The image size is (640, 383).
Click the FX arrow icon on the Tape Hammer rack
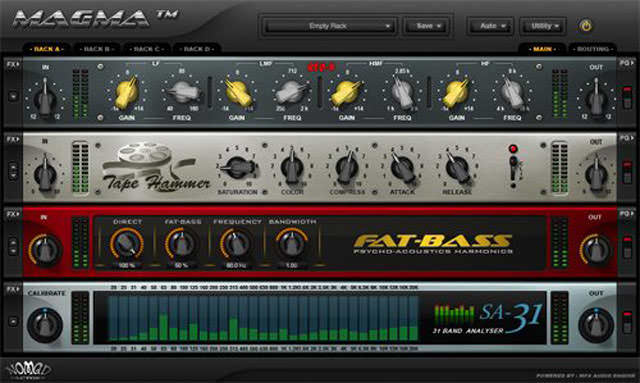point(13,139)
